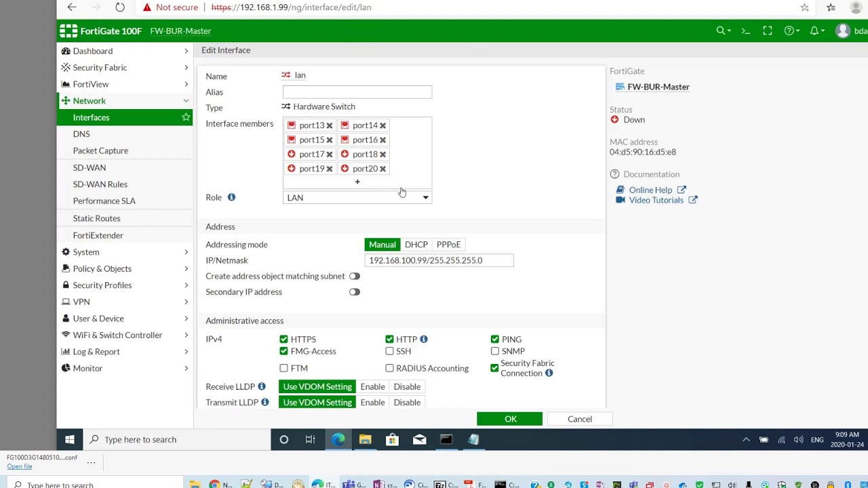
Task: Remove port14 from interface members
Action: click(382, 125)
